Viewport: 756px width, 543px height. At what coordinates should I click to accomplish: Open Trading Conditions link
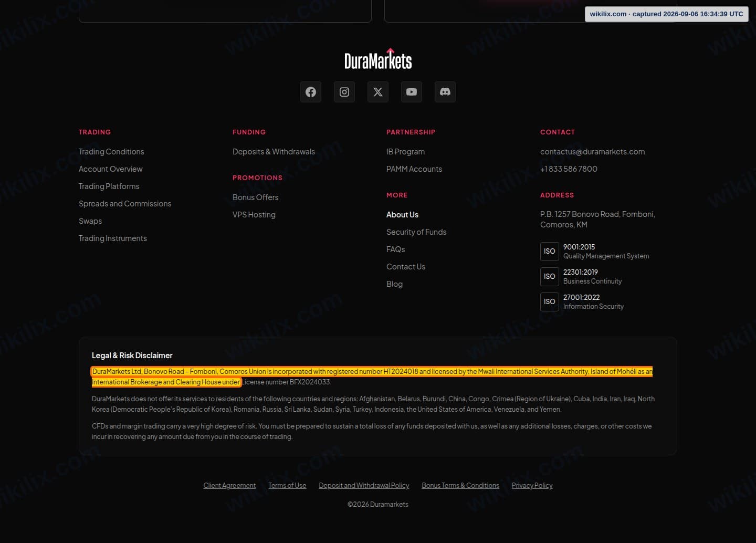[x=111, y=152]
